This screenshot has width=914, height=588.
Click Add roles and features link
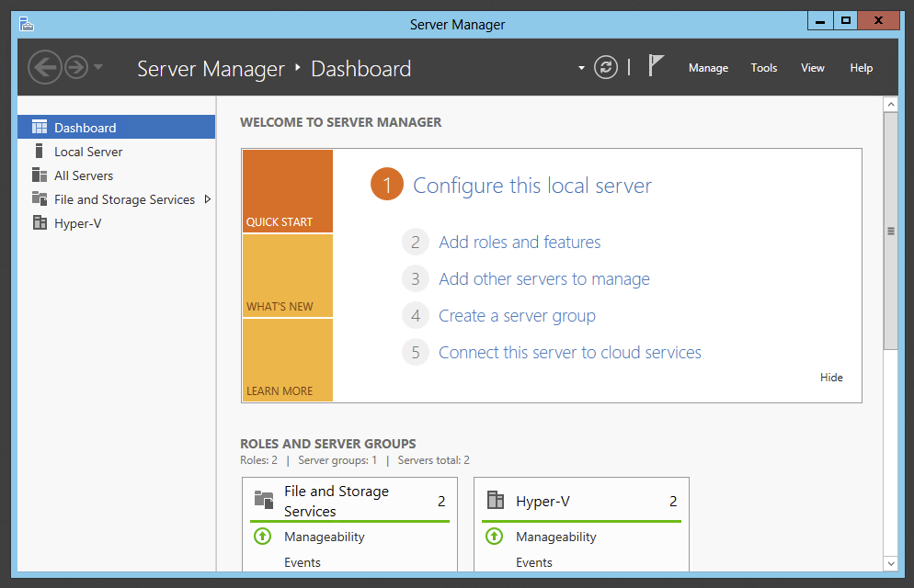tap(520, 243)
